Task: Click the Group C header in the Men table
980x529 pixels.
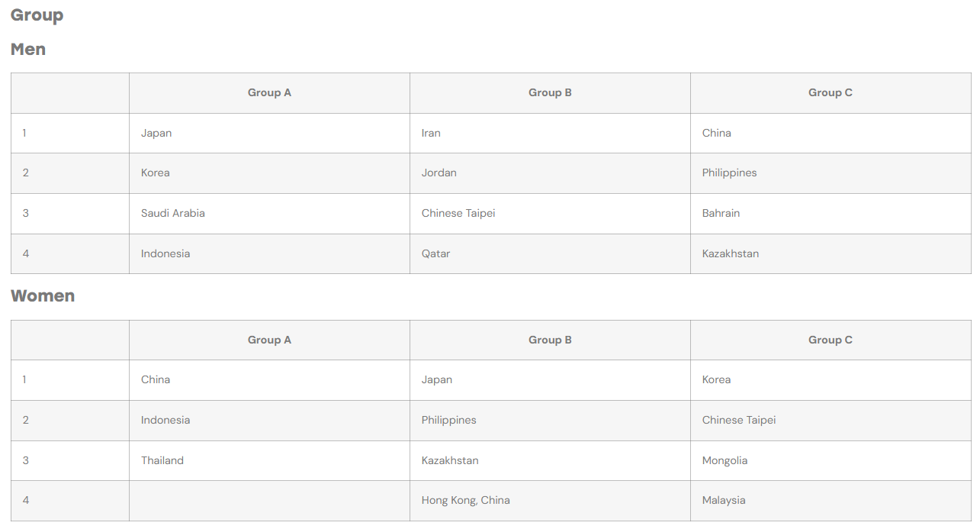Action: coord(831,93)
